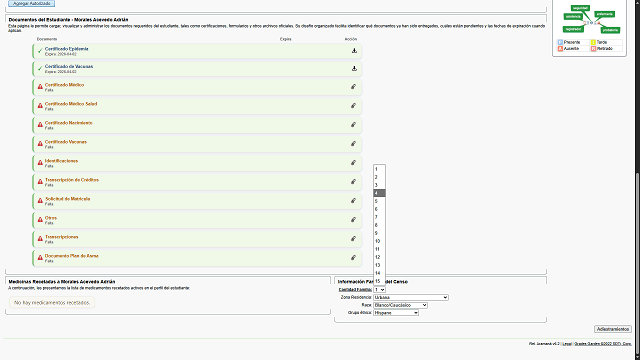Click the Tarde legend icon
This screenshot has height=360, width=640.
(x=593, y=42)
